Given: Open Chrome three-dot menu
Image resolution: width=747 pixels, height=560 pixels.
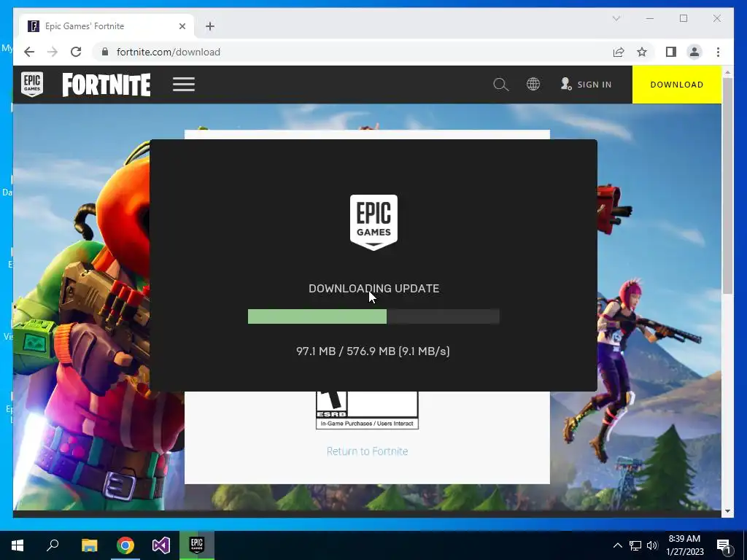Looking at the screenshot, I should pyautogui.click(x=718, y=52).
